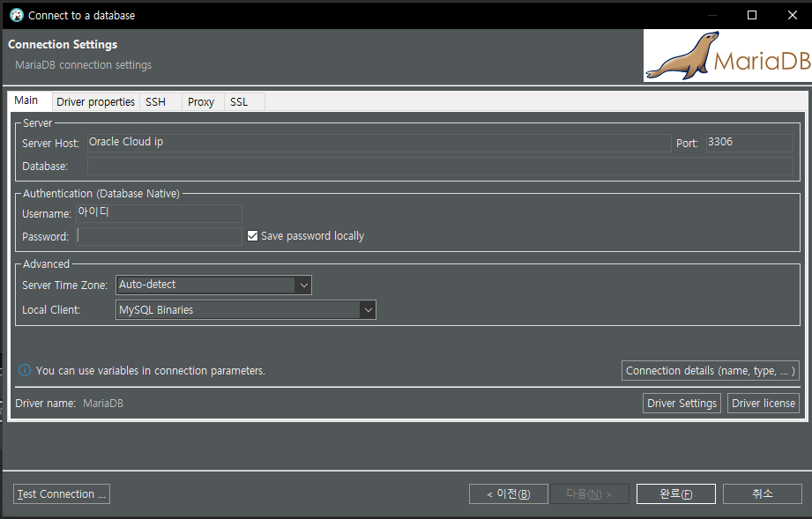
Task: Select the Username field
Action: click(159, 213)
